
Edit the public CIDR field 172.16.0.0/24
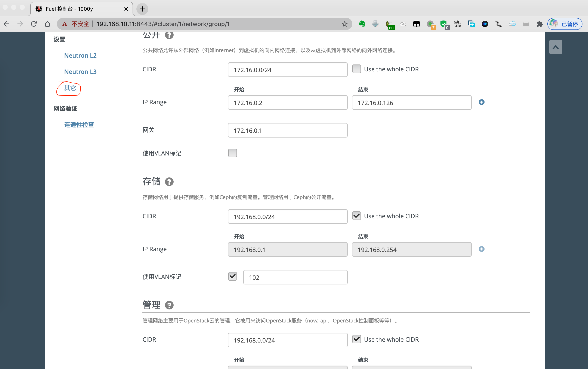tap(288, 70)
